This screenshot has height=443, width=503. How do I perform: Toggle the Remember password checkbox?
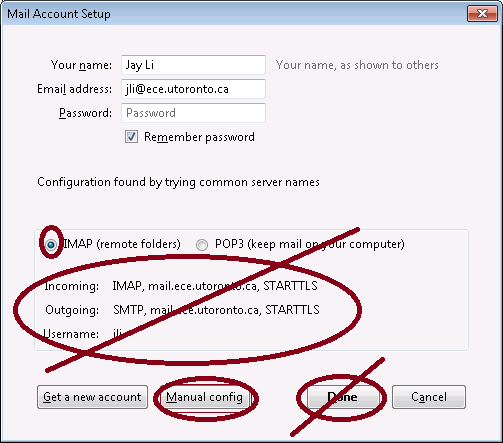[x=131, y=137]
